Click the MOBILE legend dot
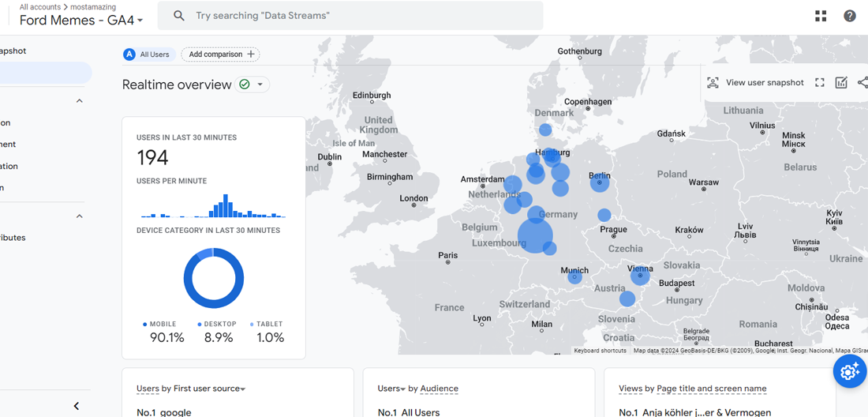Image resolution: width=868 pixels, height=417 pixels. 145,324
